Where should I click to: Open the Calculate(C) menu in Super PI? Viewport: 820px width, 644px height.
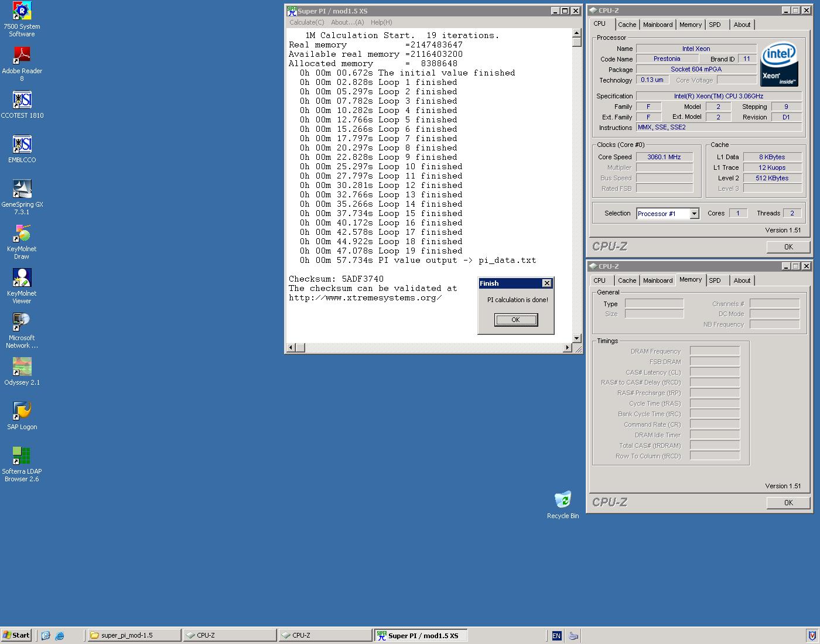(306, 22)
